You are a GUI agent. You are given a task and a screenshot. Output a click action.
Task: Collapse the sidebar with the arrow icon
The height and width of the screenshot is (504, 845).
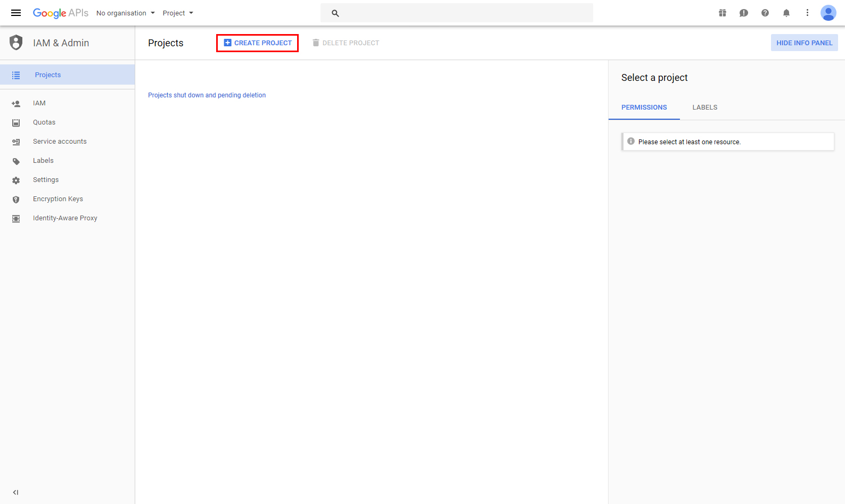(x=15, y=492)
